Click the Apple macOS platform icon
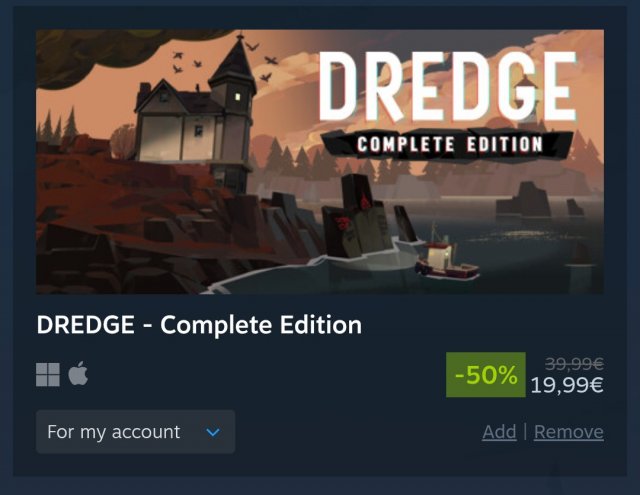640x495 pixels. point(78,373)
